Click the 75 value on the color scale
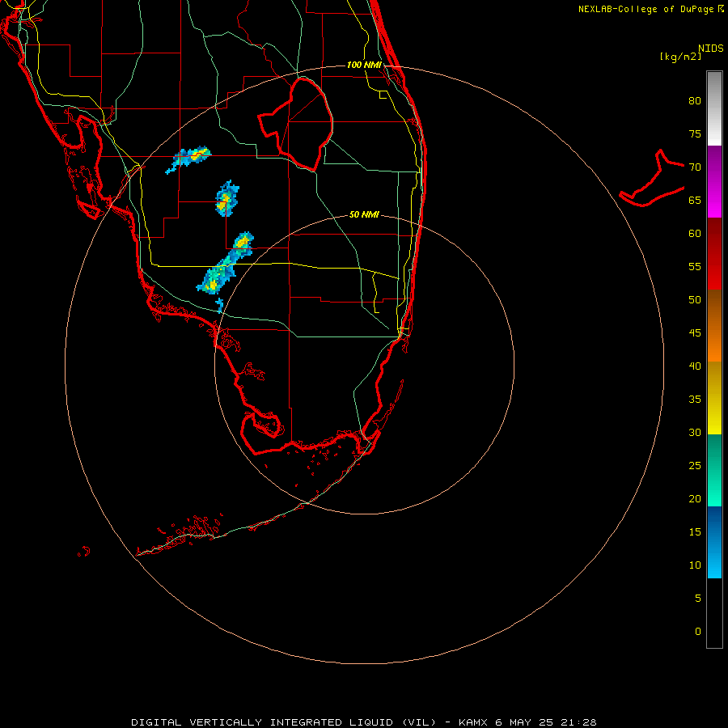The width and height of the screenshot is (728, 728). pos(695,133)
